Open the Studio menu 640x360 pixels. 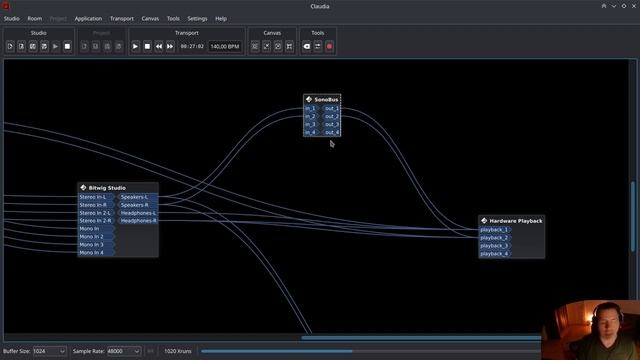click(x=11, y=19)
